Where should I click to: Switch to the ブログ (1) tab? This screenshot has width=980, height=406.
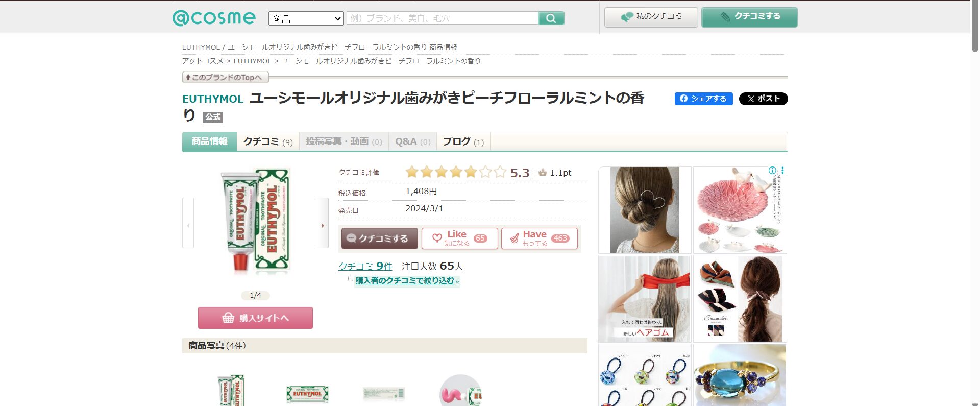click(463, 141)
